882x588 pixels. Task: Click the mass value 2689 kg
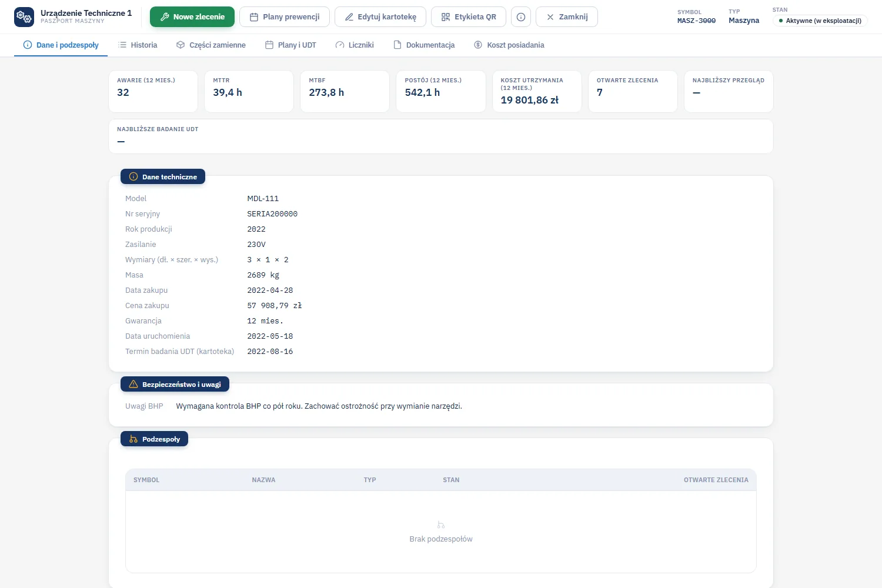(x=263, y=275)
